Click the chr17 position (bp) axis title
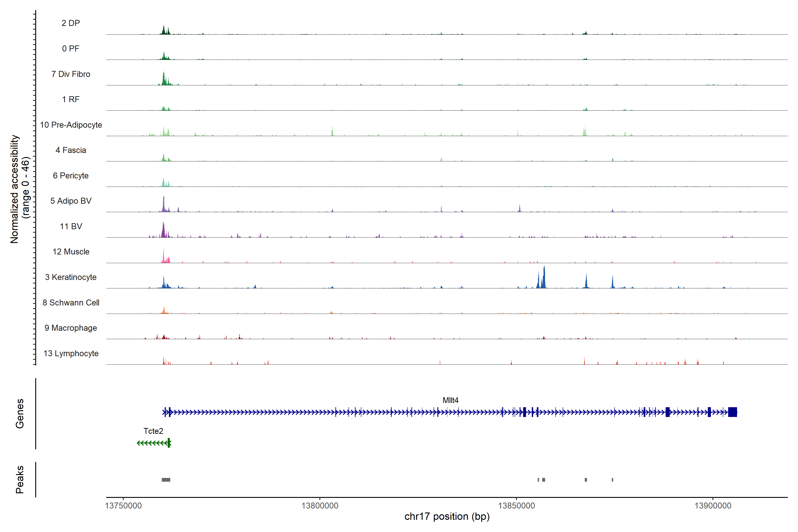Image resolution: width=798 pixels, height=532 pixels. (447, 516)
